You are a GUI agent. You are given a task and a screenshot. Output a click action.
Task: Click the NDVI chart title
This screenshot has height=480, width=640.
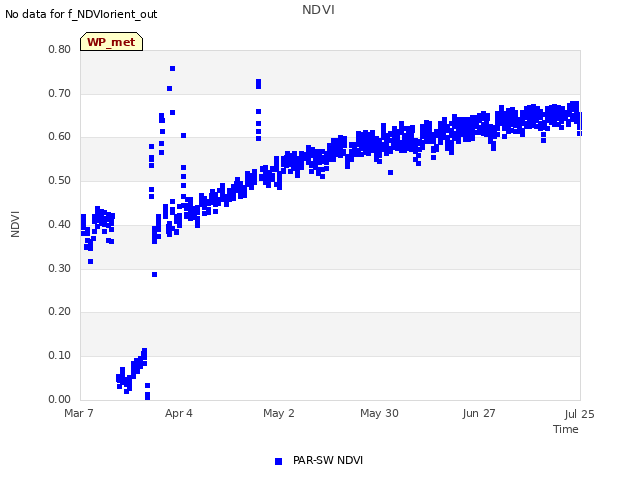coord(318,10)
